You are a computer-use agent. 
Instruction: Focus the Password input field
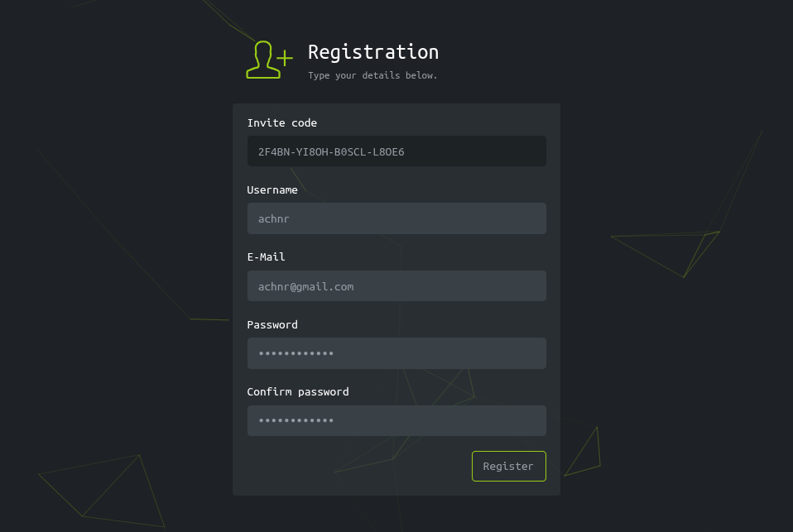(396, 353)
